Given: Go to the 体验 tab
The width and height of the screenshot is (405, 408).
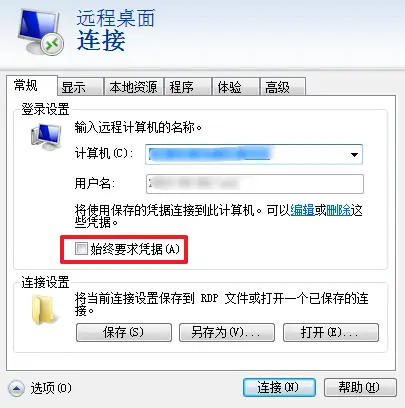Looking at the screenshot, I should point(236,87).
